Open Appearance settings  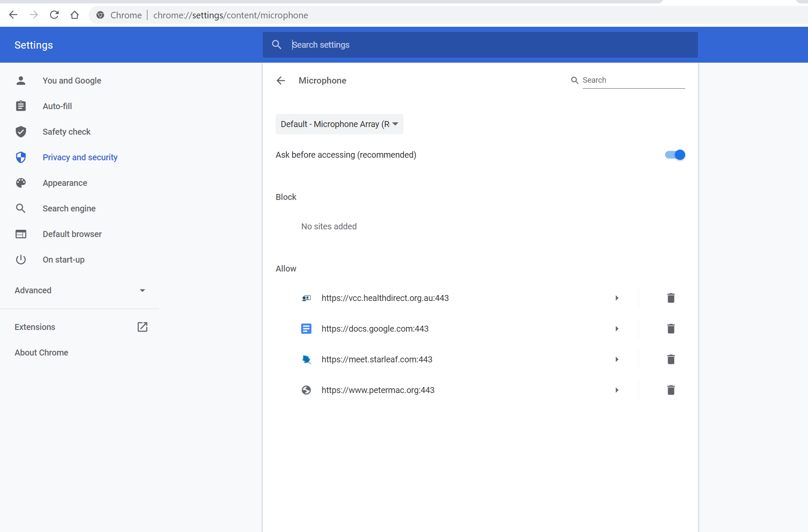65,183
